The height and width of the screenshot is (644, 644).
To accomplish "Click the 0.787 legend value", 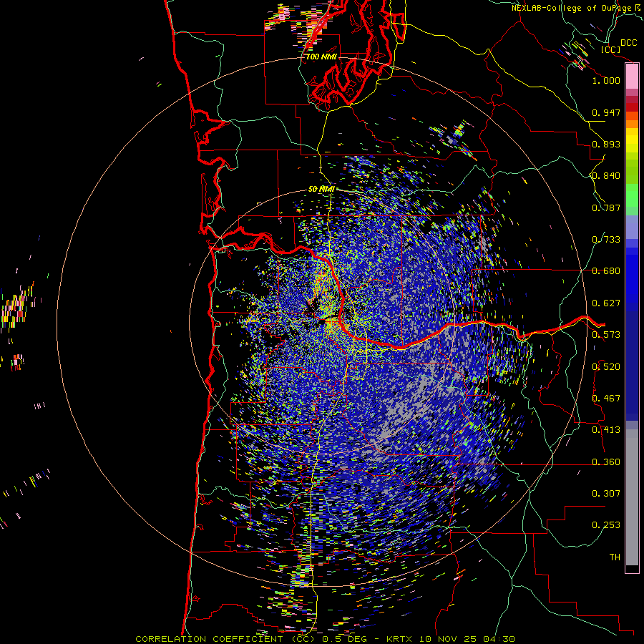I will [606, 208].
